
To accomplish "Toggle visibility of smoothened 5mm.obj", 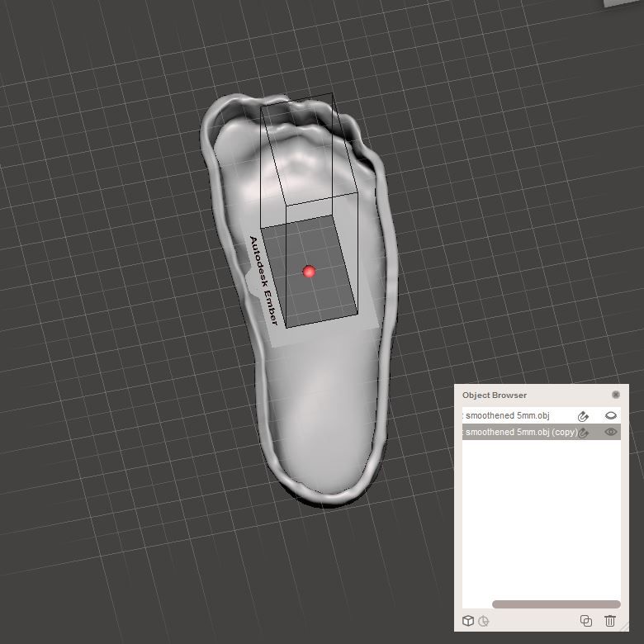I will click(x=611, y=415).
